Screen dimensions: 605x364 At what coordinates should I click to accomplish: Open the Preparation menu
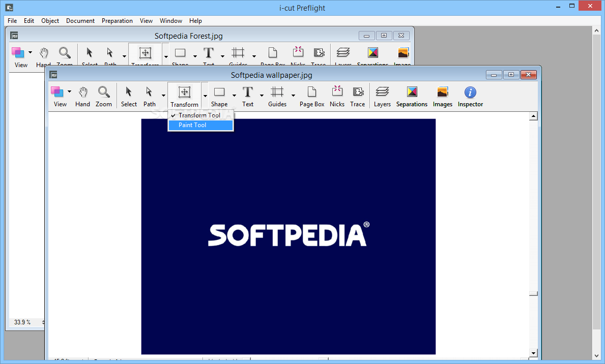point(118,21)
